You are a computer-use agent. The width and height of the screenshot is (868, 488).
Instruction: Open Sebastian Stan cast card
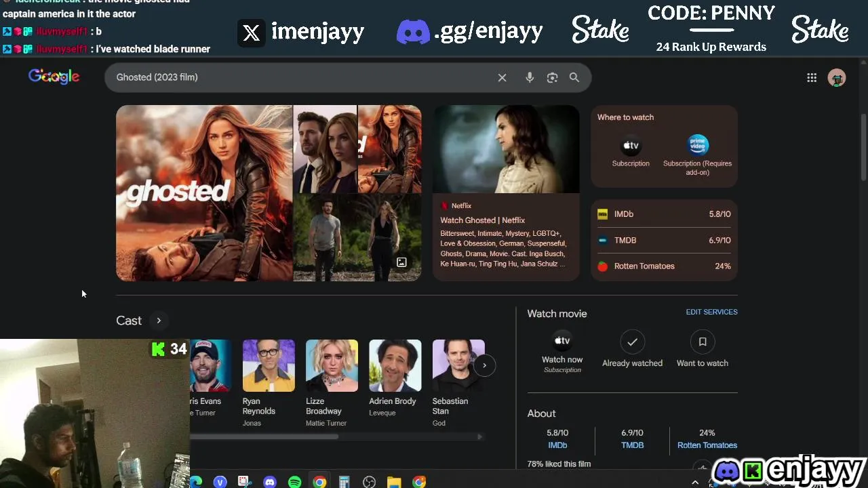[458, 383]
